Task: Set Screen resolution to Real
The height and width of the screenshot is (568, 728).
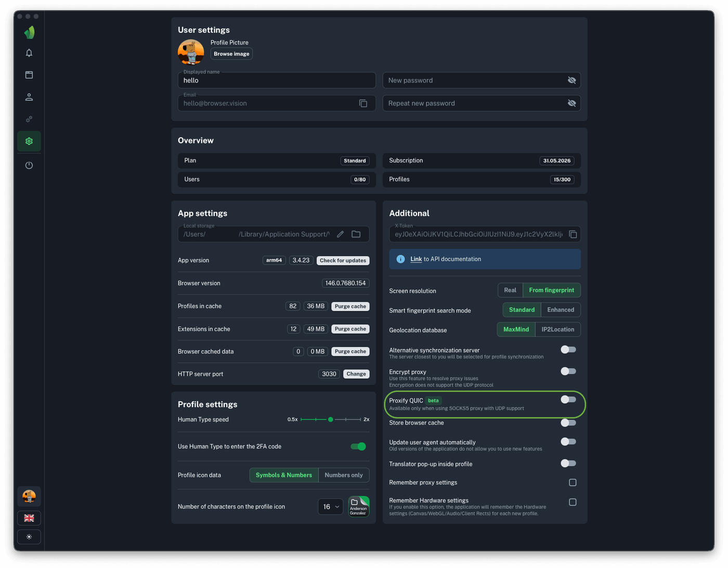Action: pyautogui.click(x=510, y=290)
